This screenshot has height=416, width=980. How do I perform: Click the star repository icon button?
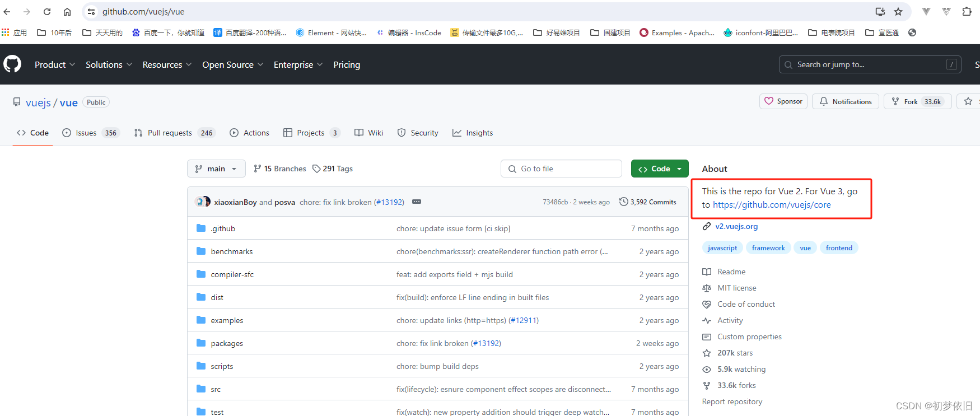point(968,101)
